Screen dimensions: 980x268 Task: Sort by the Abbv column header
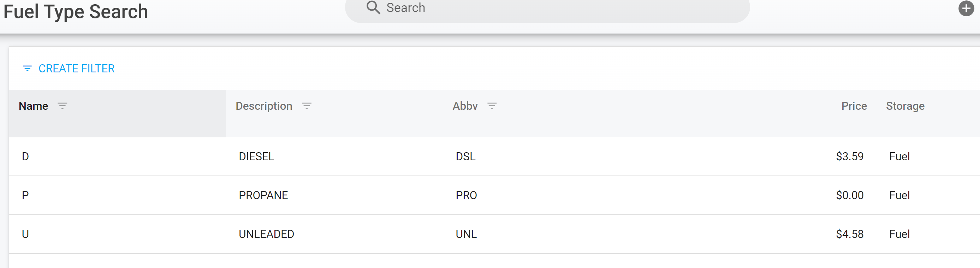pyautogui.click(x=465, y=106)
